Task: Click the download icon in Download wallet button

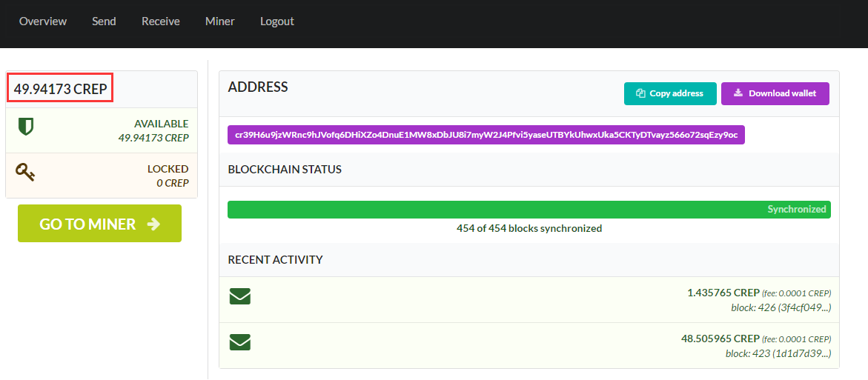Action: (x=738, y=93)
